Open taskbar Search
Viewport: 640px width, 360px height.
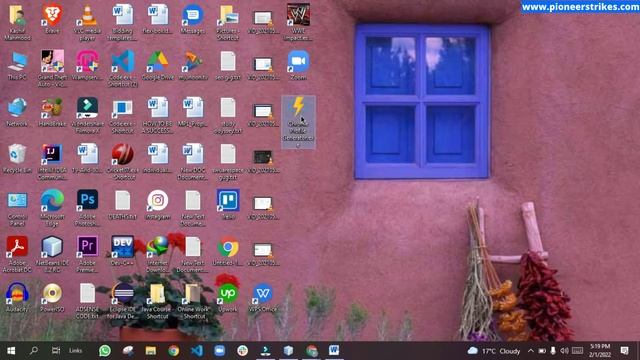tap(34, 351)
